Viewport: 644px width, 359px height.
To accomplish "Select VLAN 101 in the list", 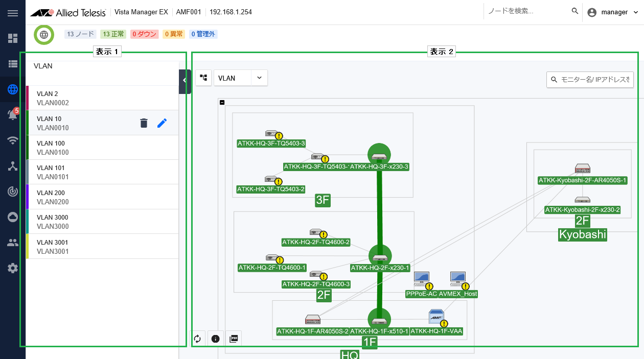I will point(102,172).
